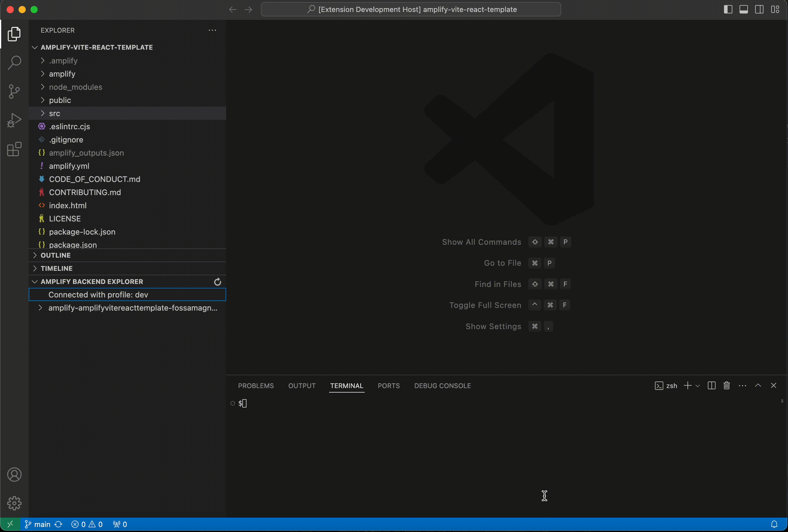Click the command center search field
Image resolution: width=788 pixels, height=532 pixels.
411,10
